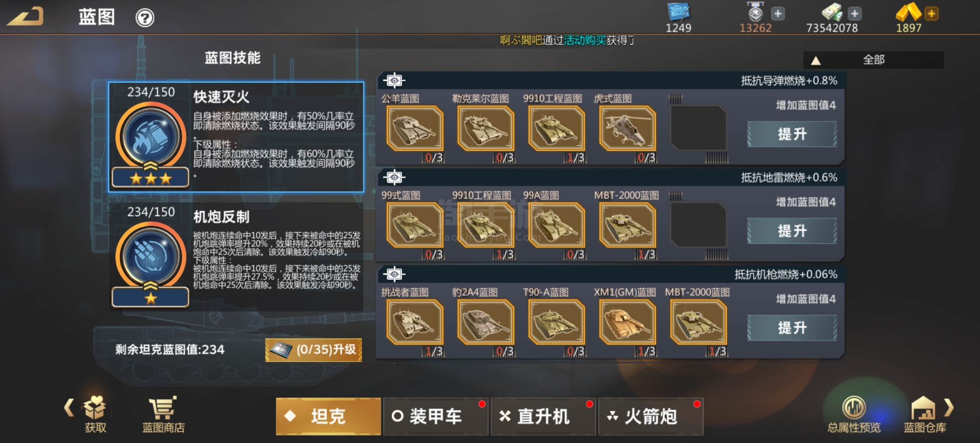Go to next page with right chevron
980x443 pixels.
point(950,408)
